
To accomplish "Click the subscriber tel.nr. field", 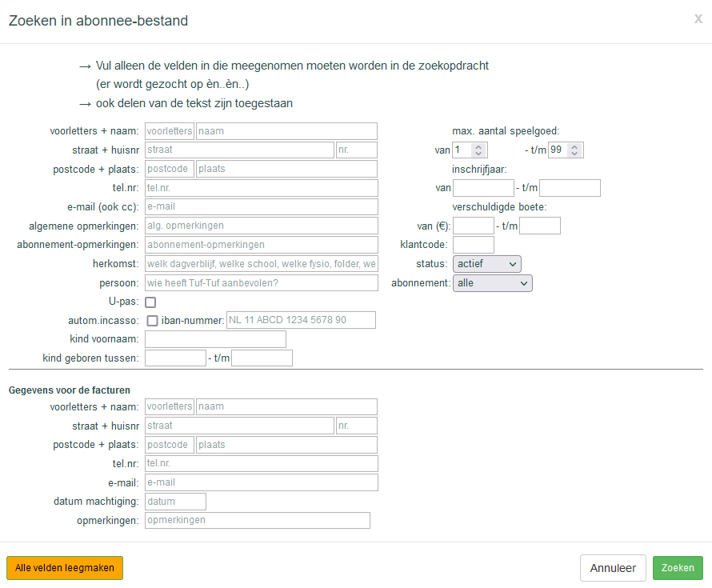I will point(262,188).
